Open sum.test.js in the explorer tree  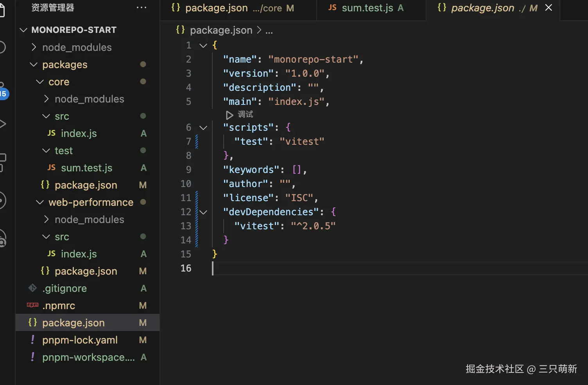(x=88, y=168)
